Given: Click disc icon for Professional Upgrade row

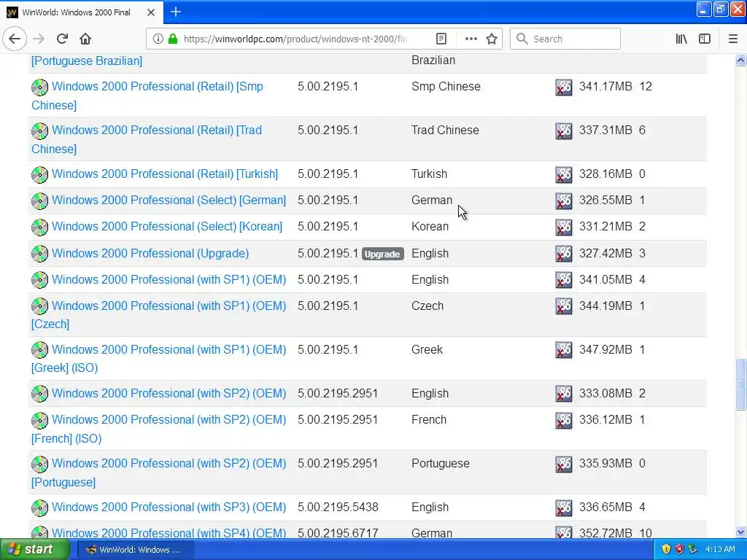Looking at the screenshot, I should 39,253.
